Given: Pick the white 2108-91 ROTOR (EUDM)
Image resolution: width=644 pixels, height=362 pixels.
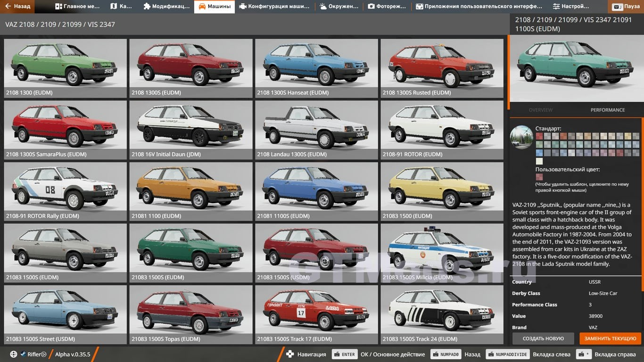Looking at the screenshot, I should [442, 130].
